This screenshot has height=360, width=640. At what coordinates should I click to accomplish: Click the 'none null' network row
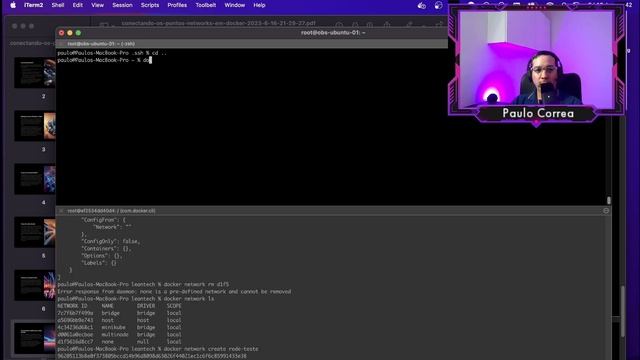120,342
